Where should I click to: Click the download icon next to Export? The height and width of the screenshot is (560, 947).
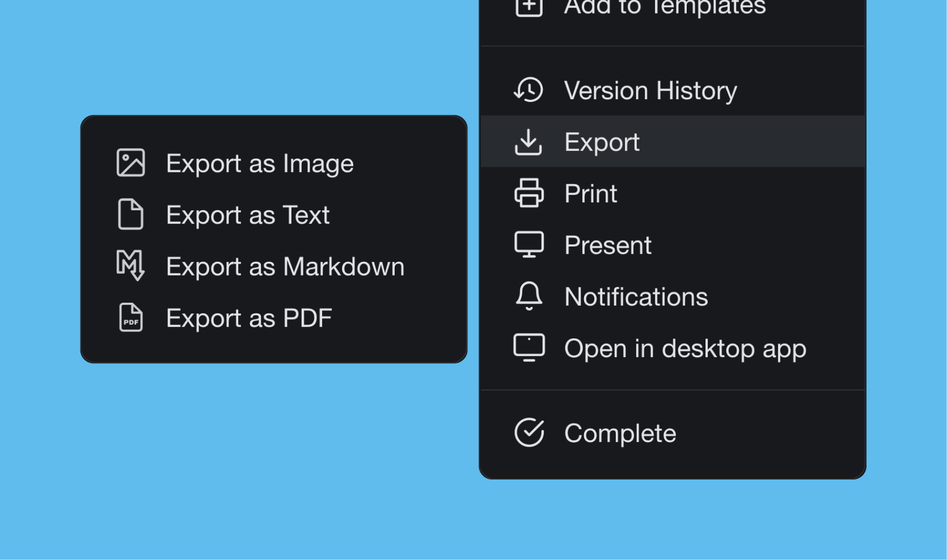click(x=529, y=142)
